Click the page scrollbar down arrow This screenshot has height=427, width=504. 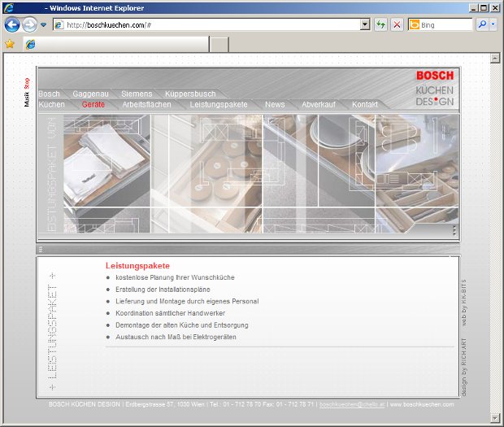coord(495,418)
